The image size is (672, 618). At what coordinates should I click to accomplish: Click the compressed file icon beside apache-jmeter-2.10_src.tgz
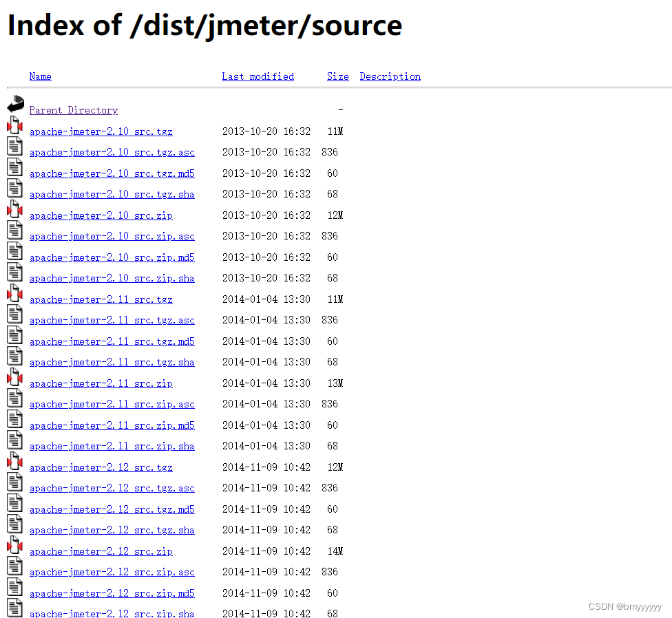point(14,125)
